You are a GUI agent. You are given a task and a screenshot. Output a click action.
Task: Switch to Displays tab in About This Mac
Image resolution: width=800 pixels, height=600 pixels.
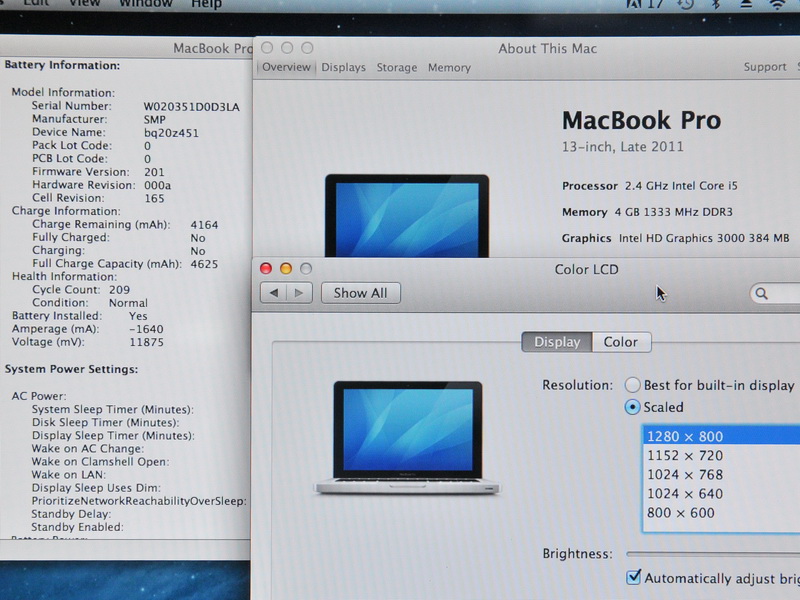coord(343,67)
